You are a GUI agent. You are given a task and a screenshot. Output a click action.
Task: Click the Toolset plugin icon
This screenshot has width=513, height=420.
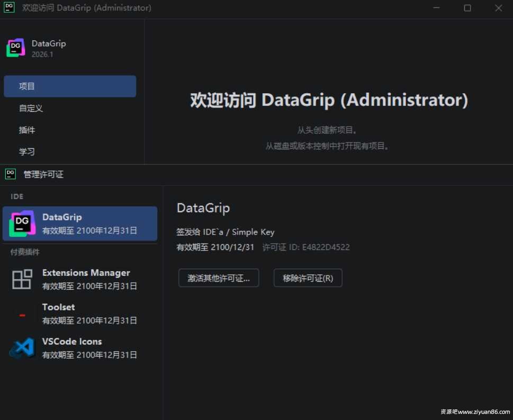click(22, 314)
